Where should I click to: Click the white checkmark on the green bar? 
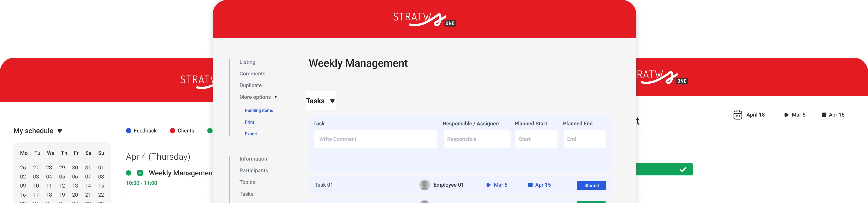coord(683,169)
